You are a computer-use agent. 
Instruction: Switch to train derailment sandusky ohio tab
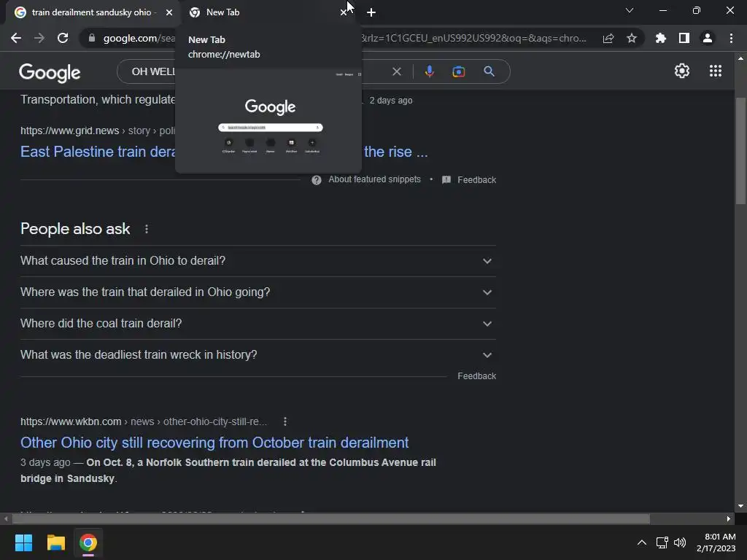point(91,12)
